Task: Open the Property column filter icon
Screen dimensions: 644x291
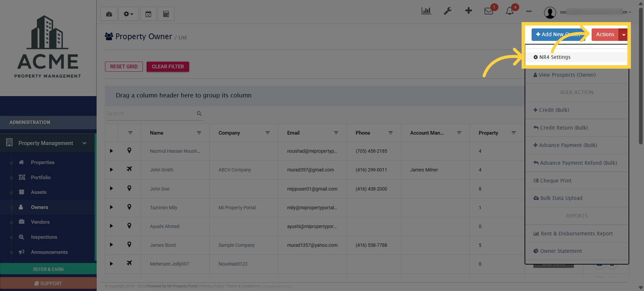Action: pyautogui.click(x=514, y=133)
